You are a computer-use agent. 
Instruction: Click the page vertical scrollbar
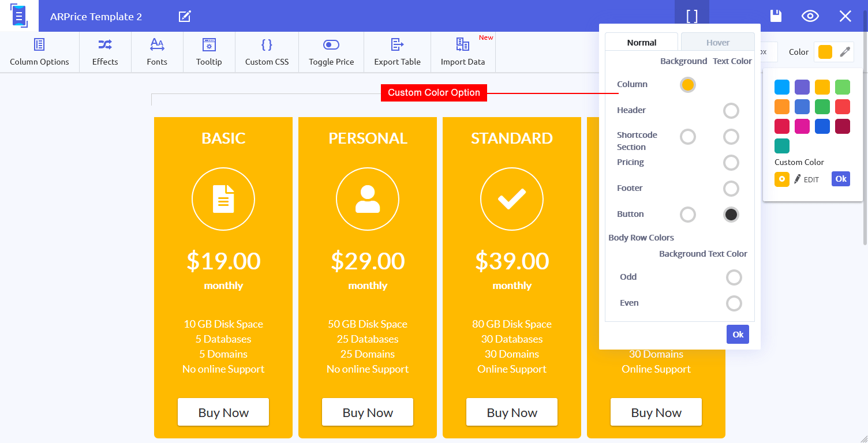click(865, 127)
